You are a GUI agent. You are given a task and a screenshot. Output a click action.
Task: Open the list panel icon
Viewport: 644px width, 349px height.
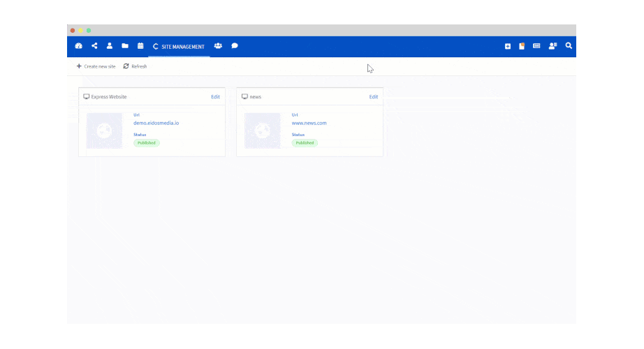pyautogui.click(x=536, y=46)
